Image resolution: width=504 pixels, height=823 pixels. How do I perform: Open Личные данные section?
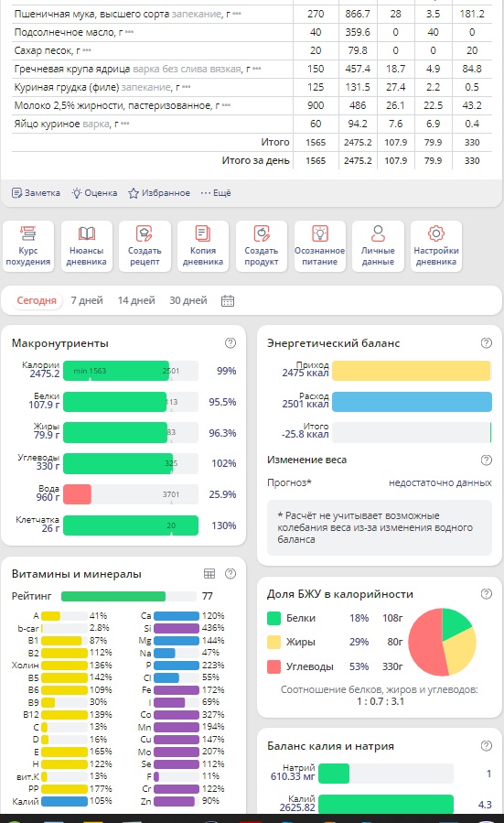point(378,246)
